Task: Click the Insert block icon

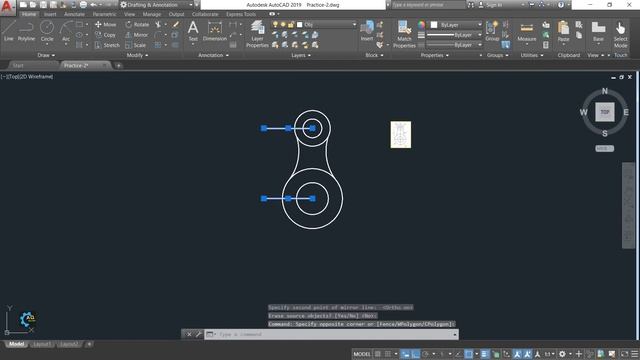Action: pos(367,31)
